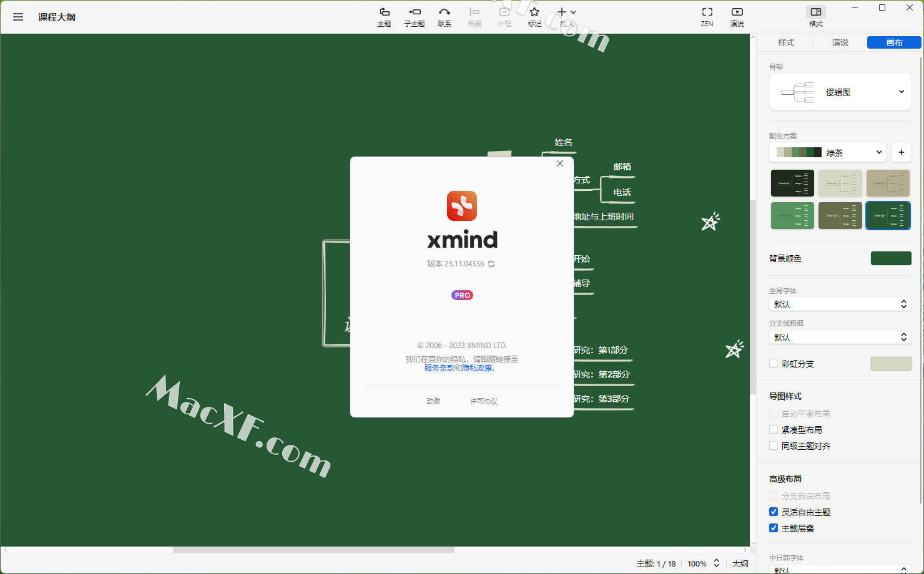Click 许可协议 in the about dialog
Screen dimensions: 924x574
point(484,401)
